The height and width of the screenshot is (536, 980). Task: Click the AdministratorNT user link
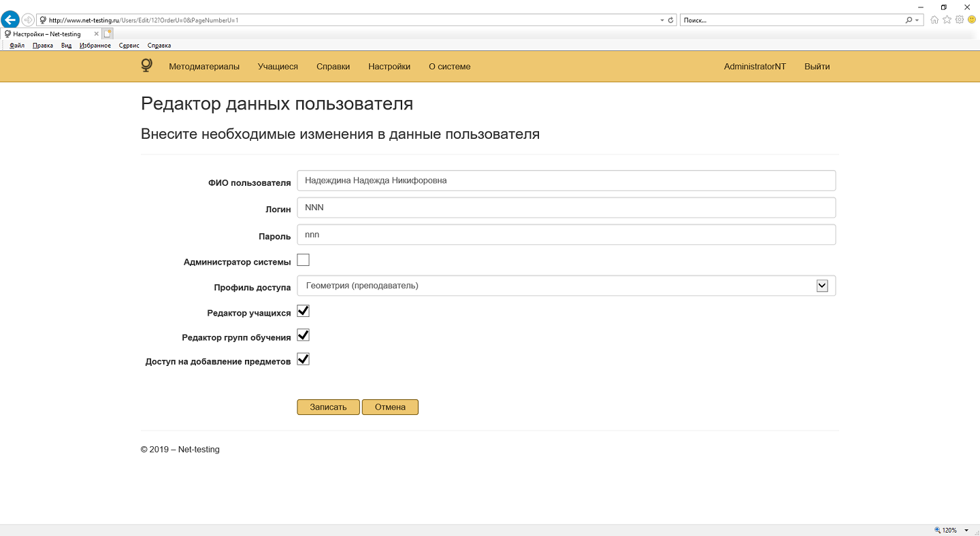coord(755,67)
